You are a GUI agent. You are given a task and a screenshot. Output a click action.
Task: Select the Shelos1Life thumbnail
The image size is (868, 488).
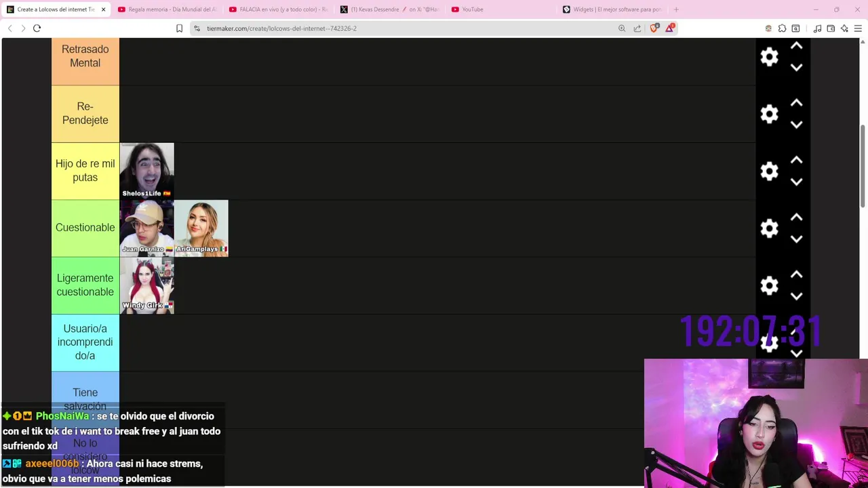click(147, 171)
